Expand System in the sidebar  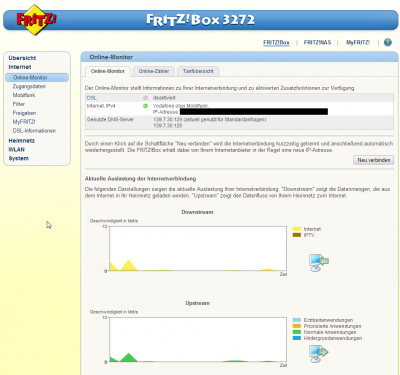(18, 158)
